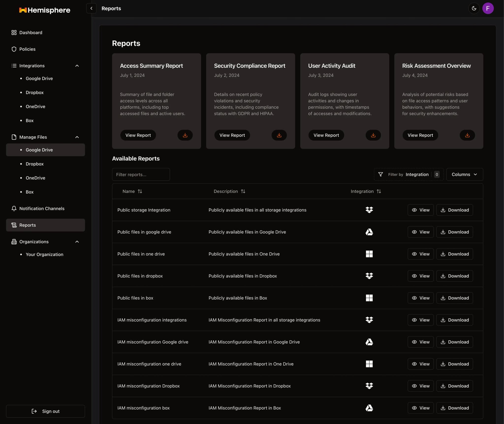Click Dropbox icon in Public storage Integration row
The height and width of the screenshot is (424, 504).
tap(369, 210)
